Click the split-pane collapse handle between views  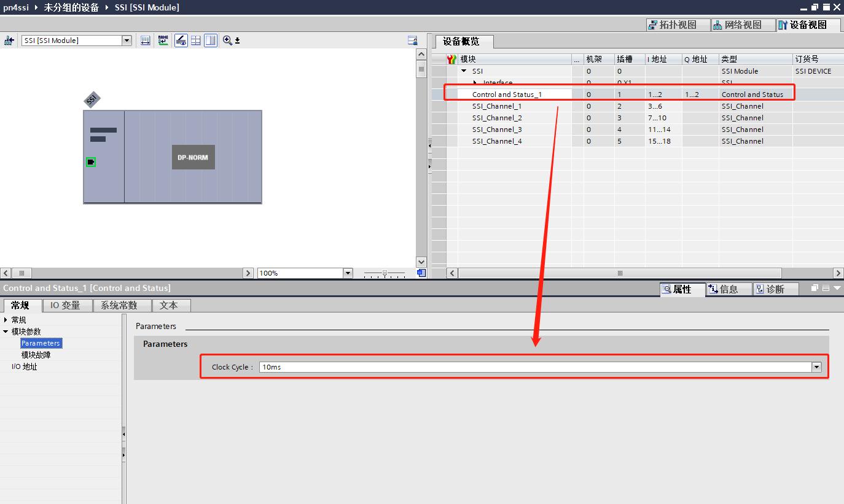429,147
